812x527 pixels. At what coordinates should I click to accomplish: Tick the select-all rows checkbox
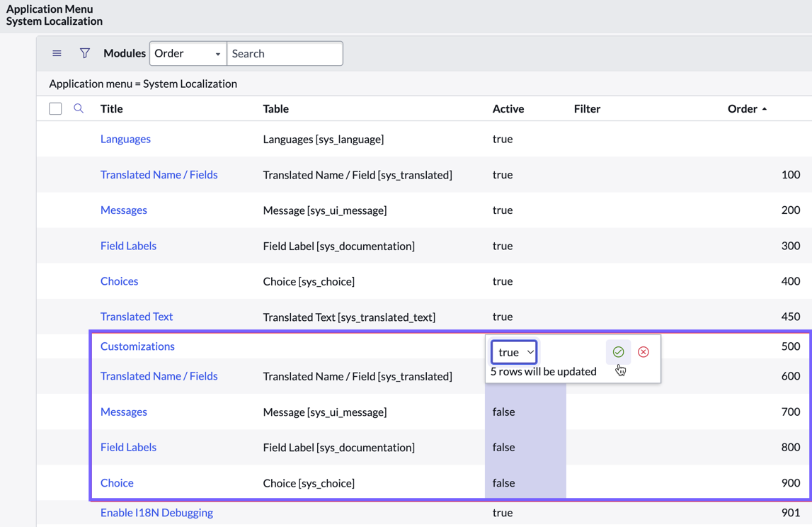pos(55,109)
